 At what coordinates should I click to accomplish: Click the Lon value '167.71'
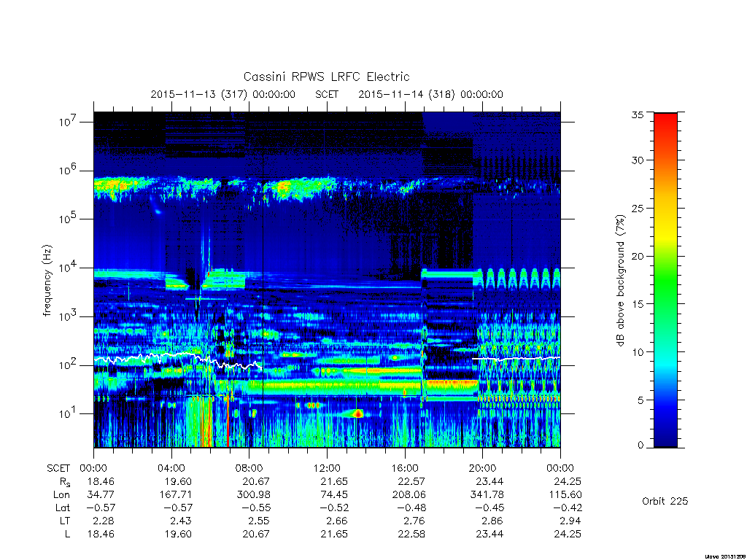(x=175, y=495)
